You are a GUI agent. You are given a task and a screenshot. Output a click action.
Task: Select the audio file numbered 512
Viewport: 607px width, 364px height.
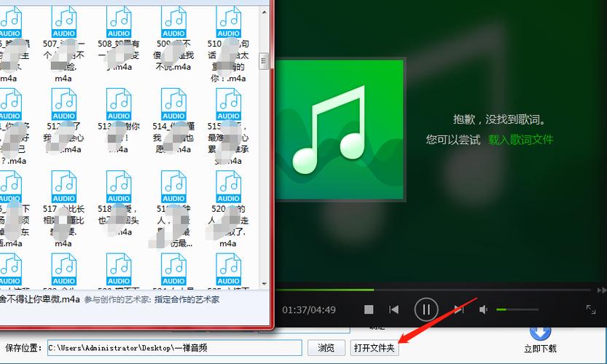pos(64,122)
